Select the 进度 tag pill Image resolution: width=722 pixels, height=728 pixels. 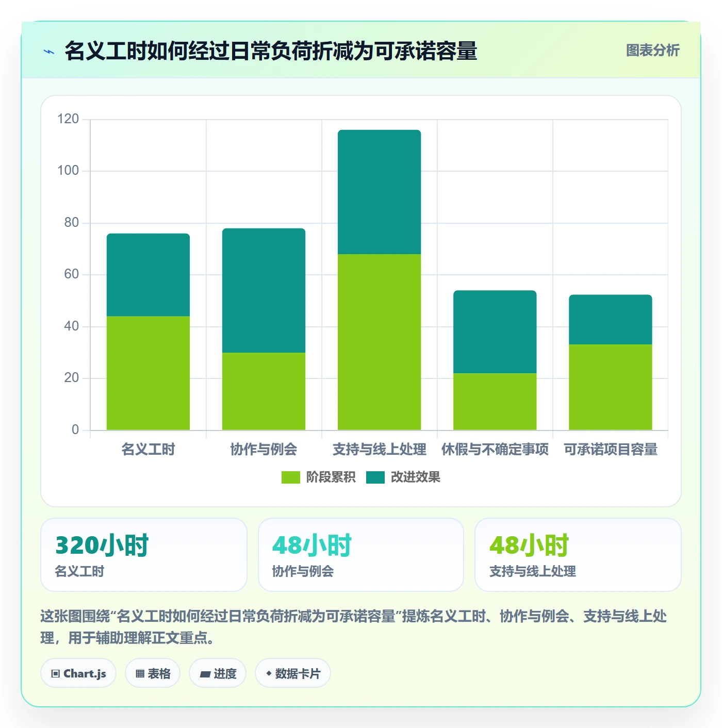pyautogui.click(x=218, y=673)
